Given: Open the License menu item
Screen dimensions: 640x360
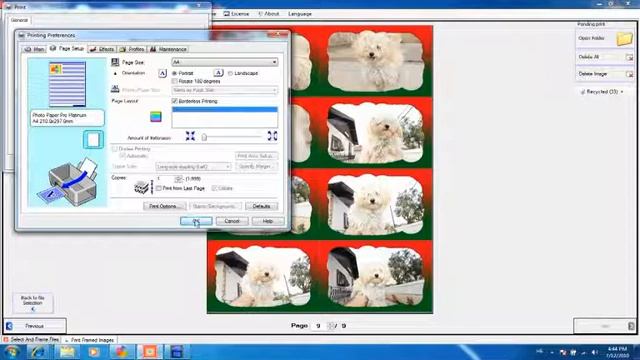Looking at the screenshot, I should coord(236,14).
